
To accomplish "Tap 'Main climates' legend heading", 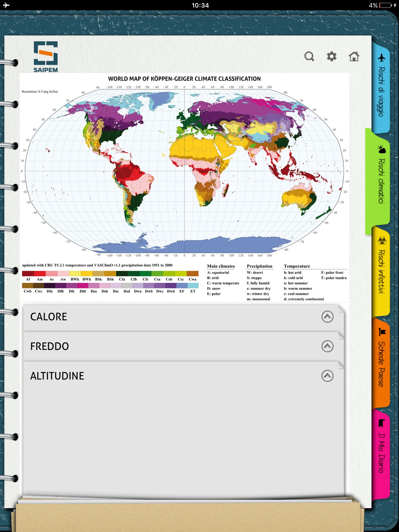I will (221, 266).
